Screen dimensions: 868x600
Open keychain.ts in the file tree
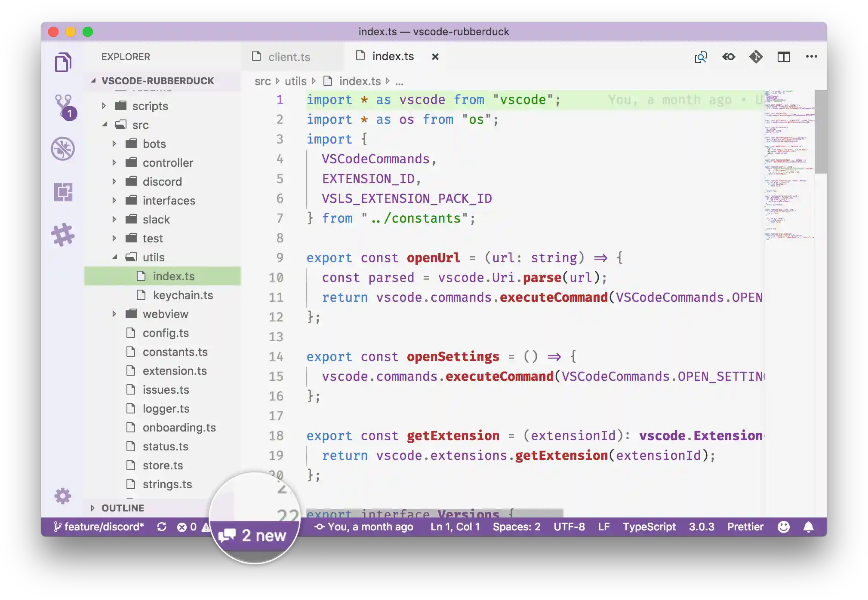[x=183, y=295]
